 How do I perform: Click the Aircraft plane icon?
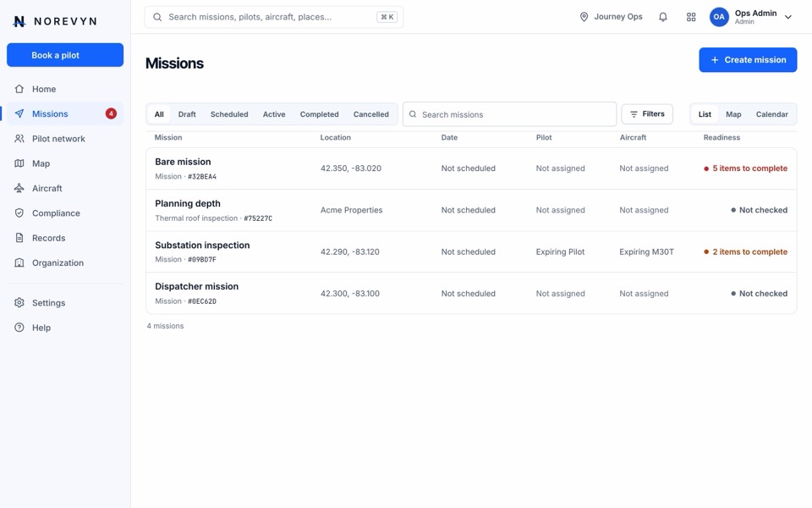19,188
